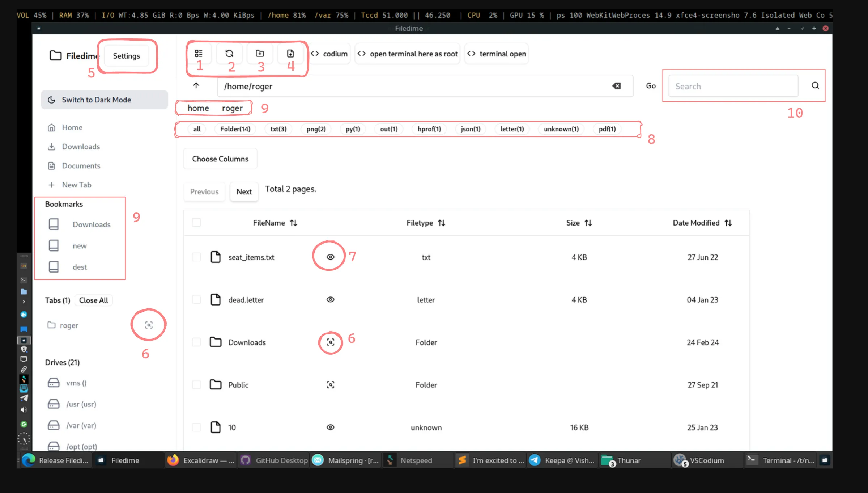The height and width of the screenshot is (493, 868).
Task: Go to Next page
Action: [x=244, y=191]
